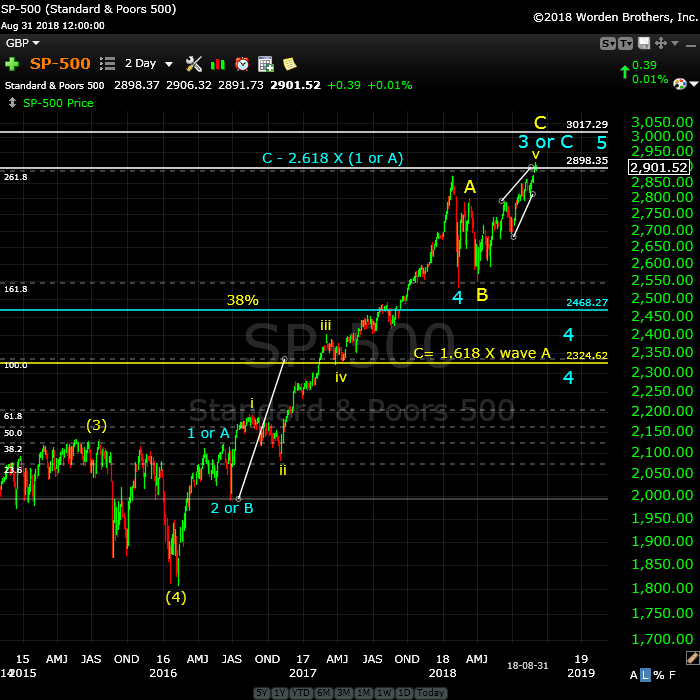Image resolution: width=700 pixels, height=700 pixels.
Task: Click the orange SP-500 symbol name
Action: (60, 63)
